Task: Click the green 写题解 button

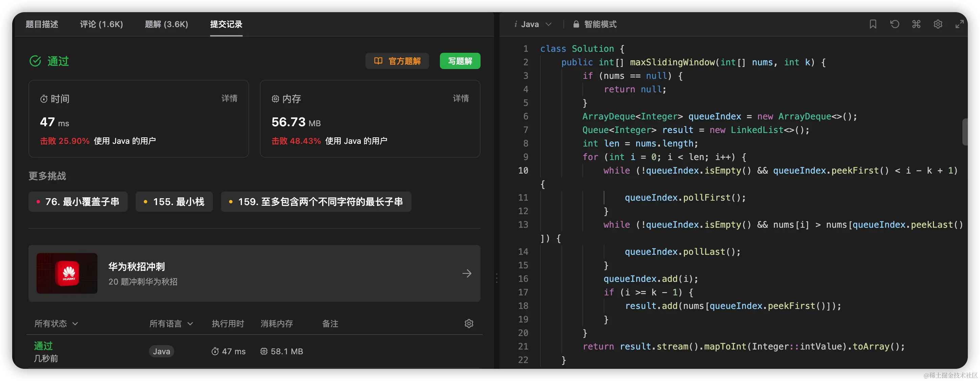Action: (x=460, y=61)
